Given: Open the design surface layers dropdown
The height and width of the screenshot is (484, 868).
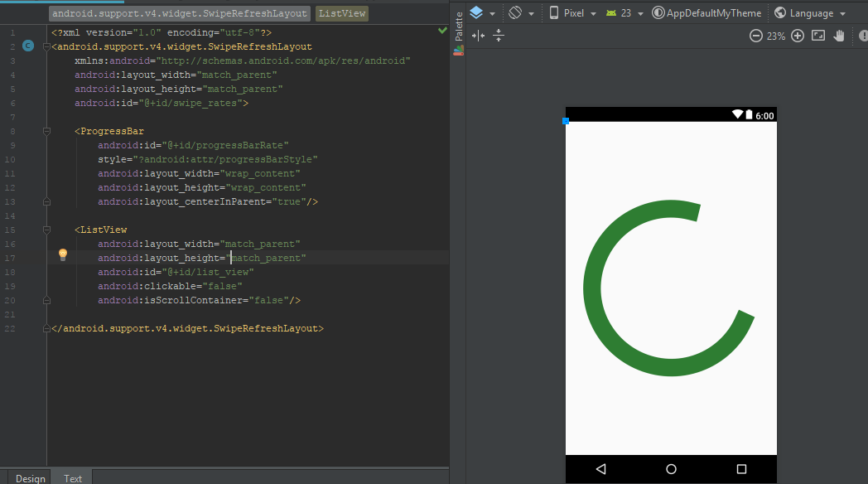Looking at the screenshot, I should 482,13.
